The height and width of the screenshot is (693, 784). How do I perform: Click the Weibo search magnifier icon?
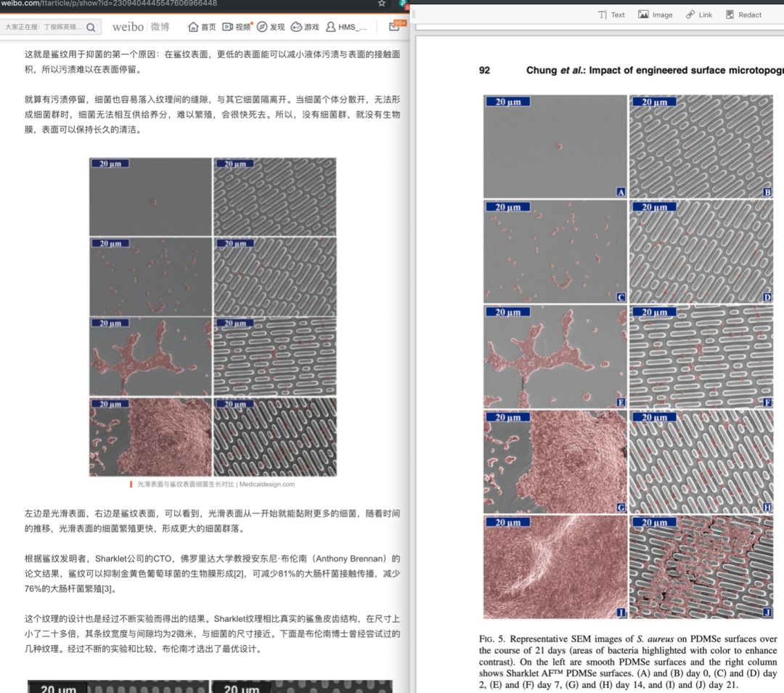click(91, 27)
